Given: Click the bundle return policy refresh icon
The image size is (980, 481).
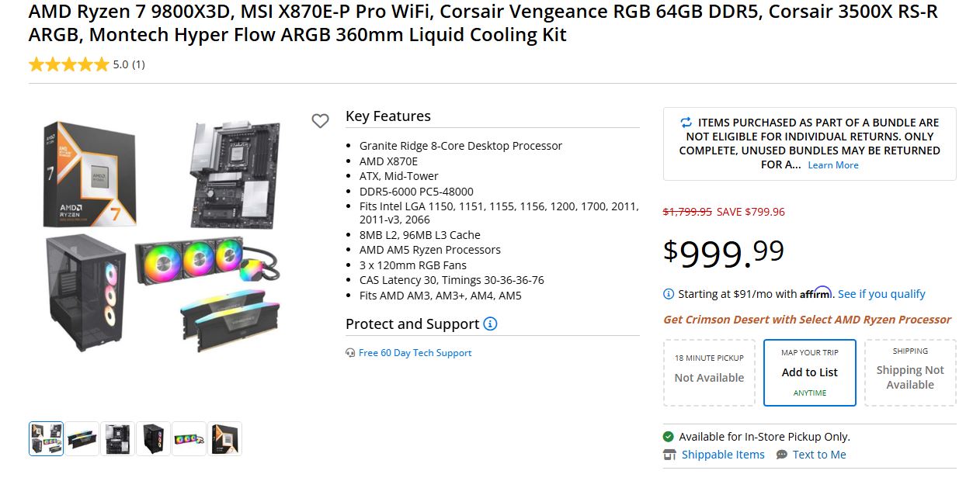Looking at the screenshot, I should (x=686, y=123).
